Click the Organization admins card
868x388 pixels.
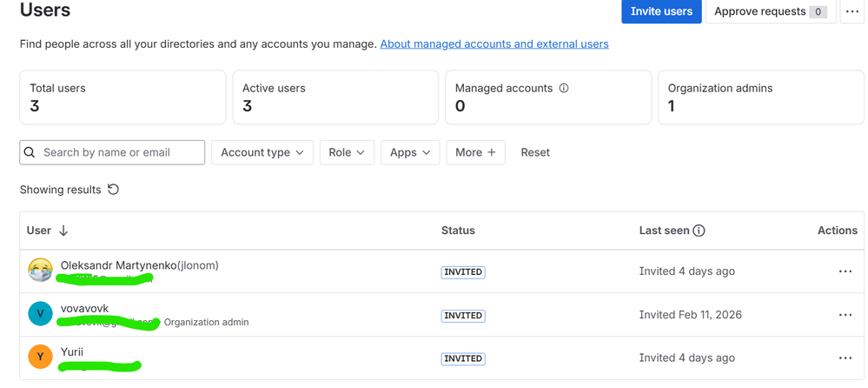(760, 97)
